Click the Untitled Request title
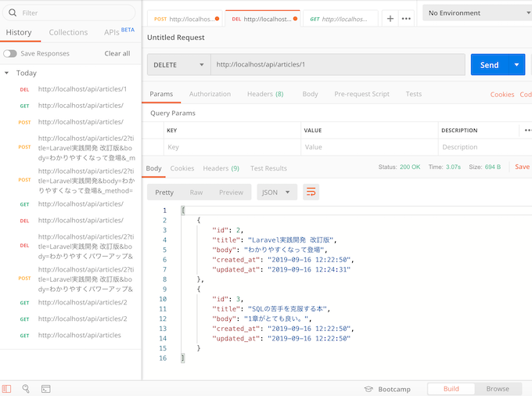 pyautogui.click(x=176, y=38)
